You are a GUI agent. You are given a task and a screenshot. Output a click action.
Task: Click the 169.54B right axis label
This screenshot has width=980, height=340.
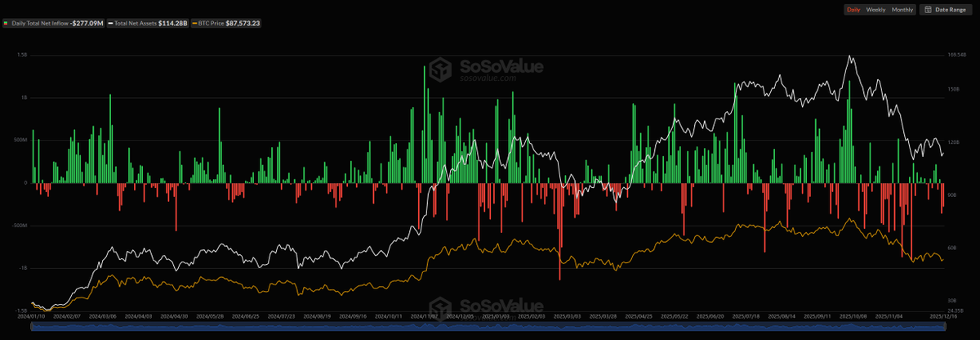pos(955,55)
